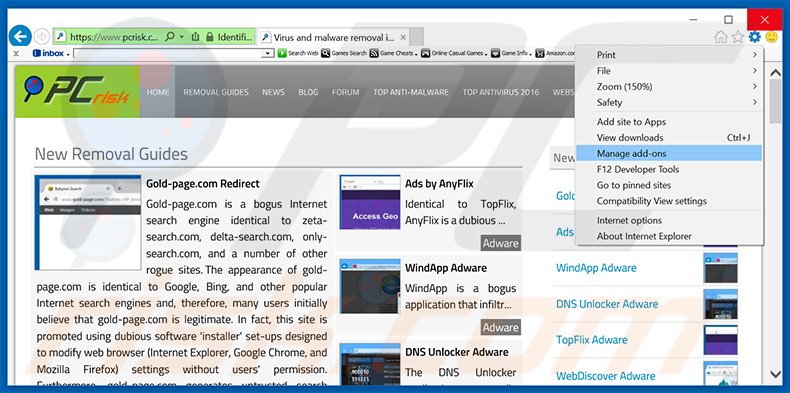Click WebDiscover Adware sidebar link
Image resolution: width=790 pixels, height=393 pixels.
click(606, 376)
